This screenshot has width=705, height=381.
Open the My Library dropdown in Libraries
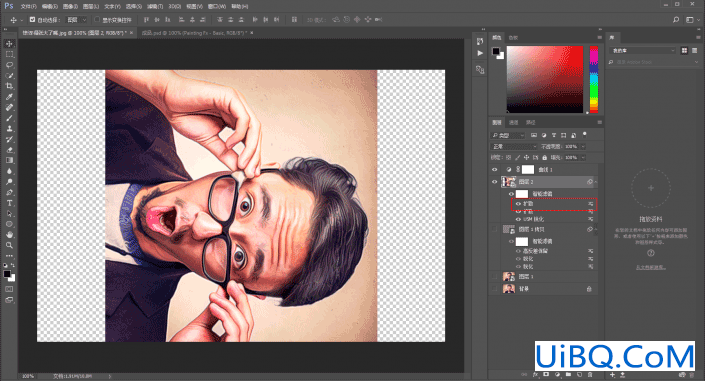[643, 50]
